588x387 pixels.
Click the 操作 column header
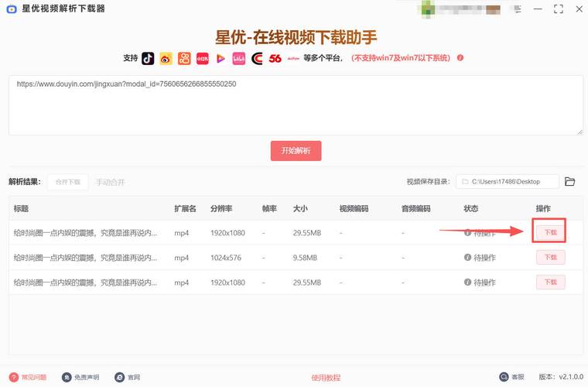pyautogui.click(x=543, y=208)
